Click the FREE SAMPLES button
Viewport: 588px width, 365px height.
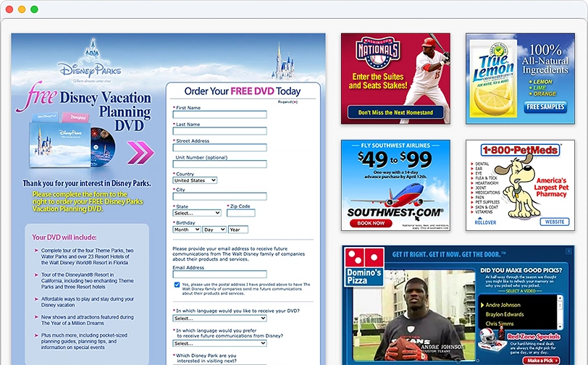545,107
